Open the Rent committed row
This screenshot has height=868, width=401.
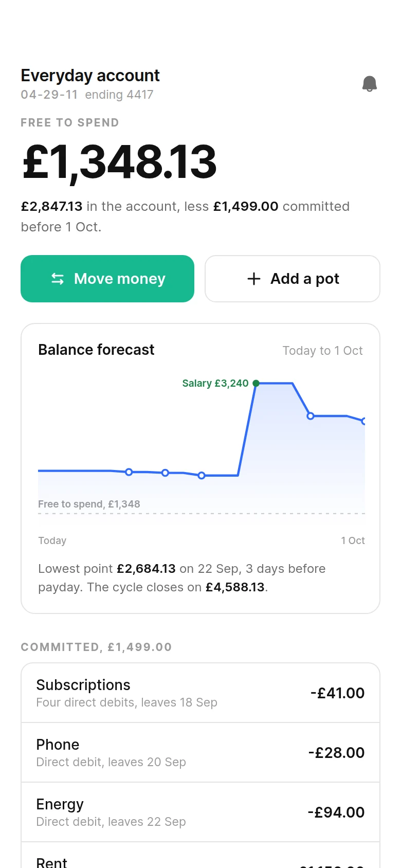click(200, 856)
